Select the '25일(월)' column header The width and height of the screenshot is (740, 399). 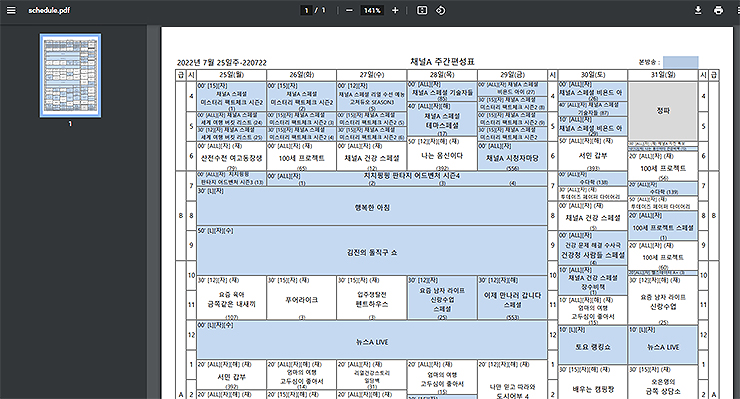click(x=231, y=75)
